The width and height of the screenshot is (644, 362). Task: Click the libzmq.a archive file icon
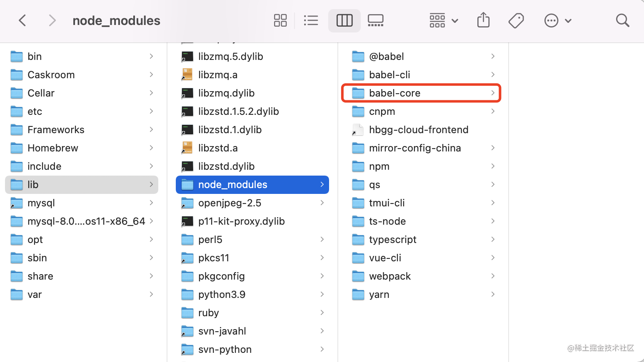pos(187,74)
